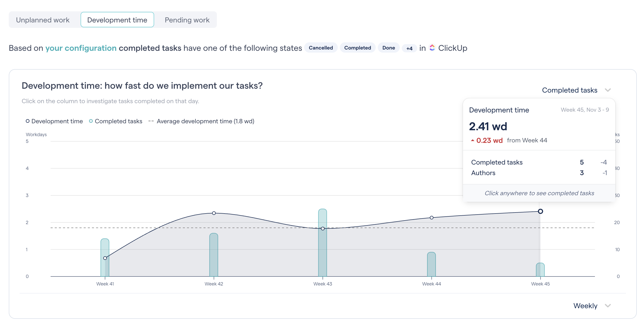Toggle the Completed status pill
This screenshot has height=326, width=644.
(x=358, y=48)
